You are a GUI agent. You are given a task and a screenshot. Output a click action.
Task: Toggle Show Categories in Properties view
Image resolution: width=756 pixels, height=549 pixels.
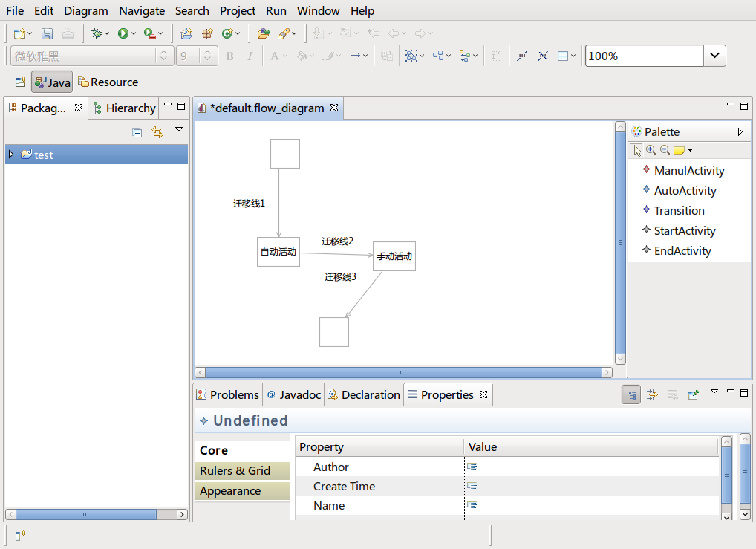click(x=631, y=395)
